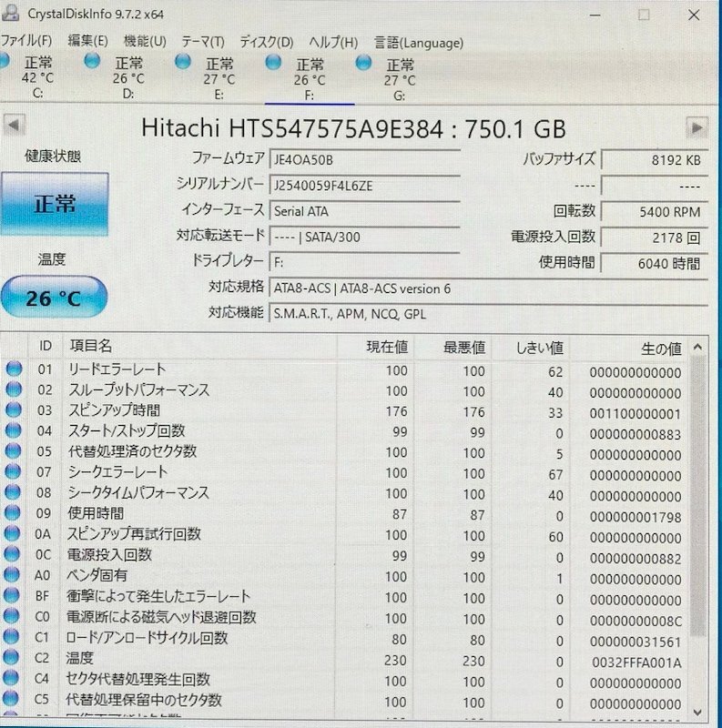This screenshot has height=728, width=722.
Task: Click the CrystalDiskInfo title bar app icon
Action: point(10,12)
